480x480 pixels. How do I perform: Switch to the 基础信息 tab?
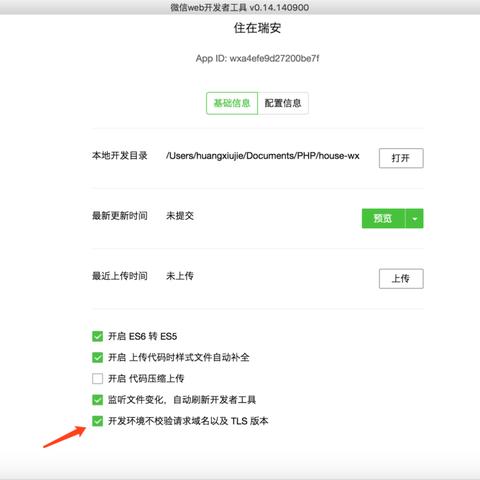tap(232, 103)
